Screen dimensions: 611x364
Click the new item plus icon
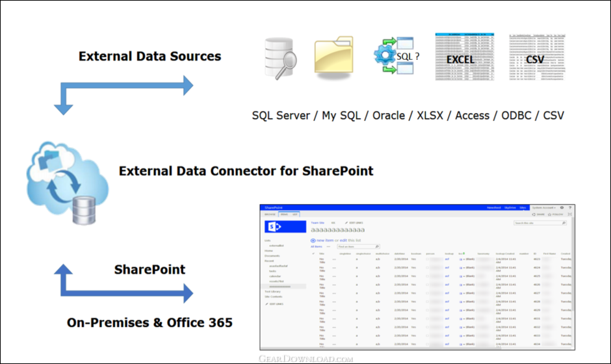click(x=313, y=240)
